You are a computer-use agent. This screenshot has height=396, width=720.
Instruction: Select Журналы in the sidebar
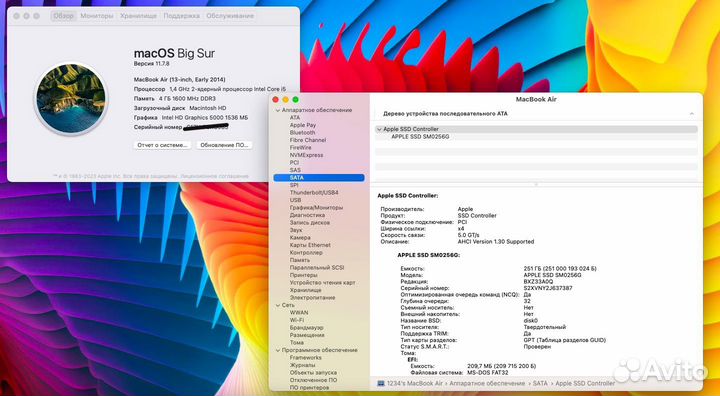(302, 365)
